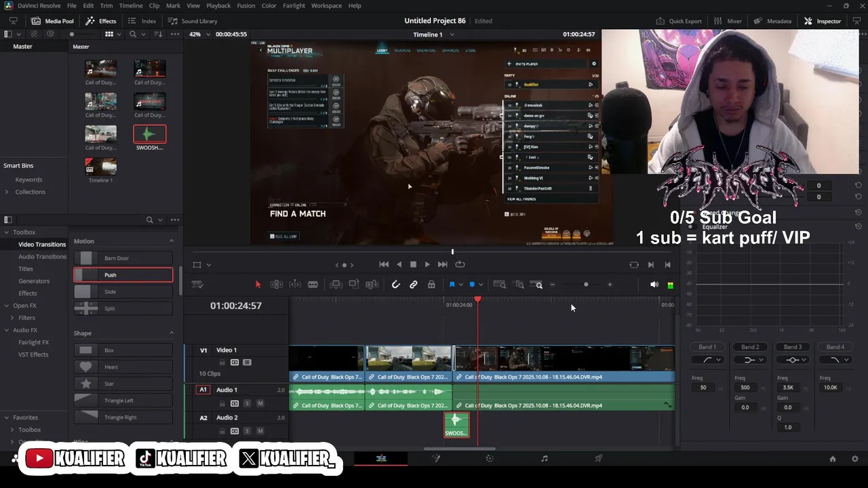Adjust the timeline zoom slider
868x488 pixels.
tap(586, 285)
